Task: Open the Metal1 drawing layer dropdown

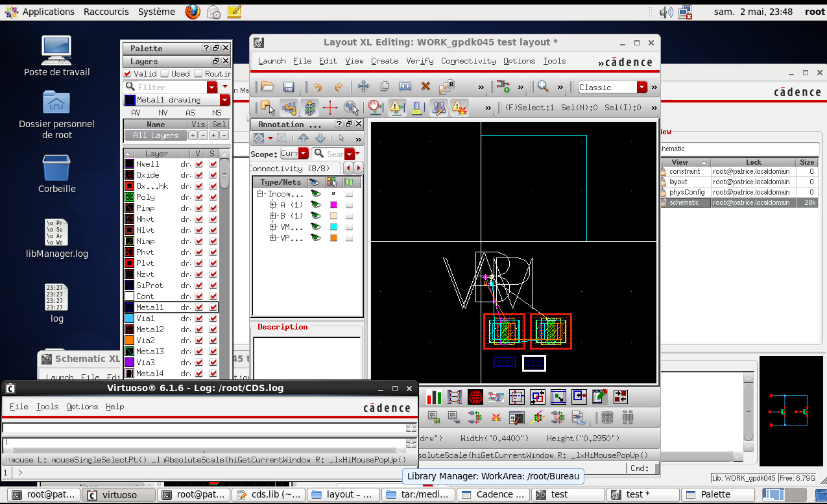Action: (x=225, y=100)
